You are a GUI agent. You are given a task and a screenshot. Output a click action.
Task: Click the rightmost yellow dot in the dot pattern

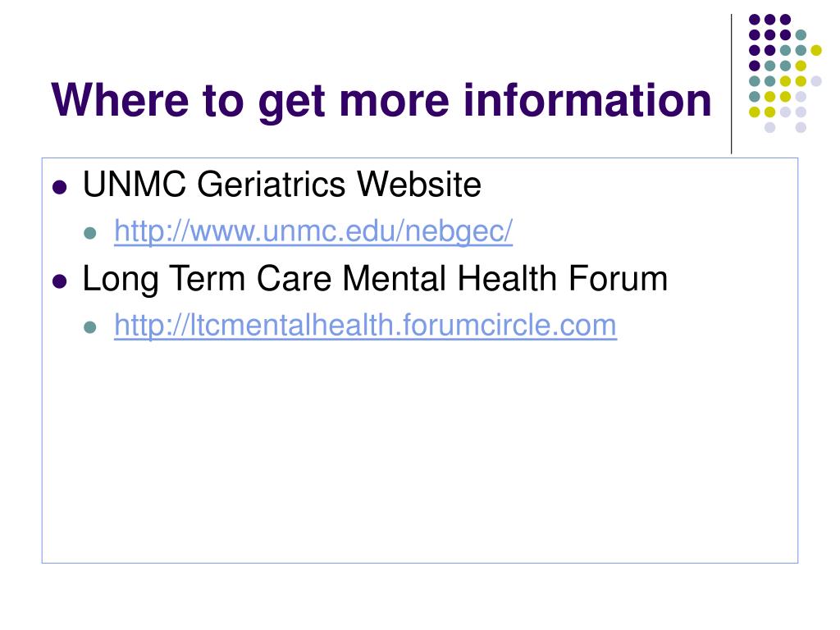(816, 50)
